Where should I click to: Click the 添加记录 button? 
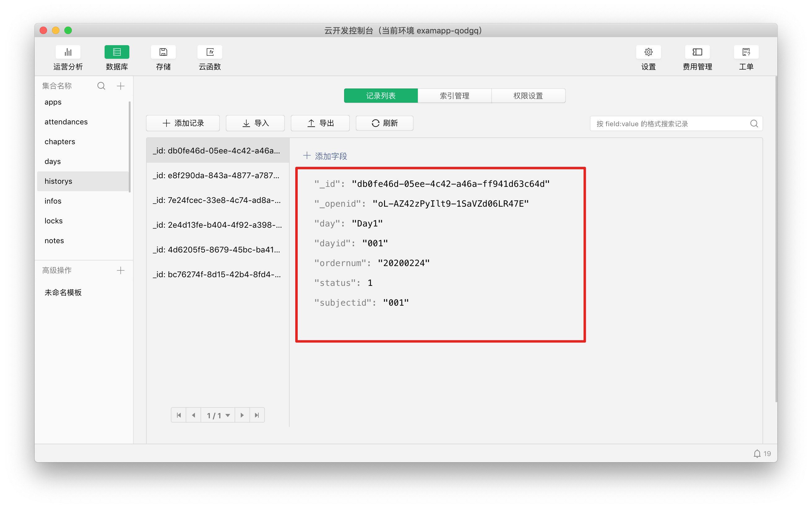click(x=183, y=123)
